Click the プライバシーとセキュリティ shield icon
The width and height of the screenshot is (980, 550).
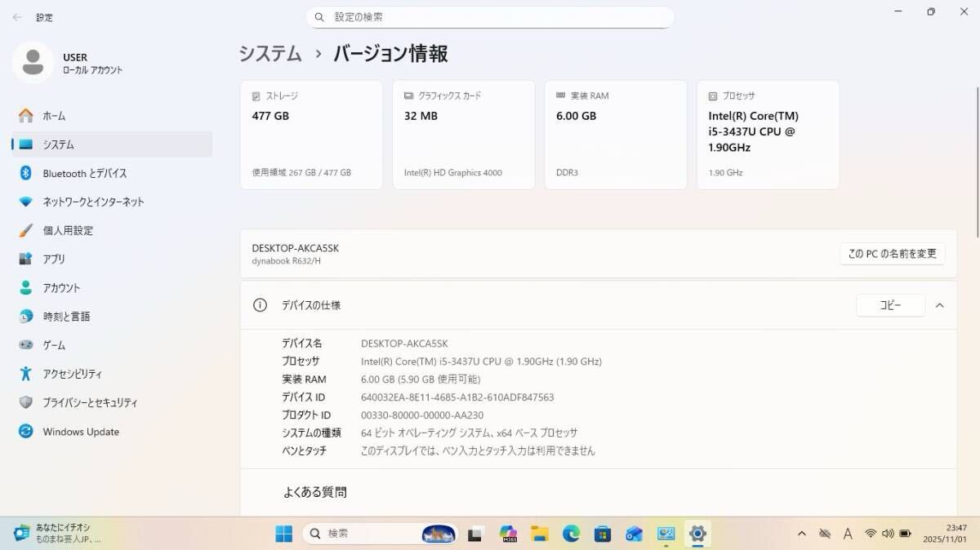point(26,402)
